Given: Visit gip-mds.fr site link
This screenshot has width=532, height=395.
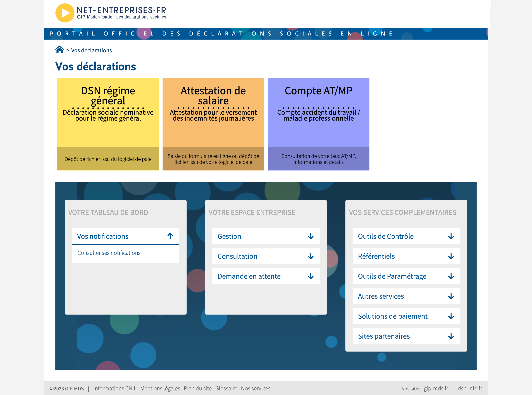Looking at the screenshot, I should point(436,389).
